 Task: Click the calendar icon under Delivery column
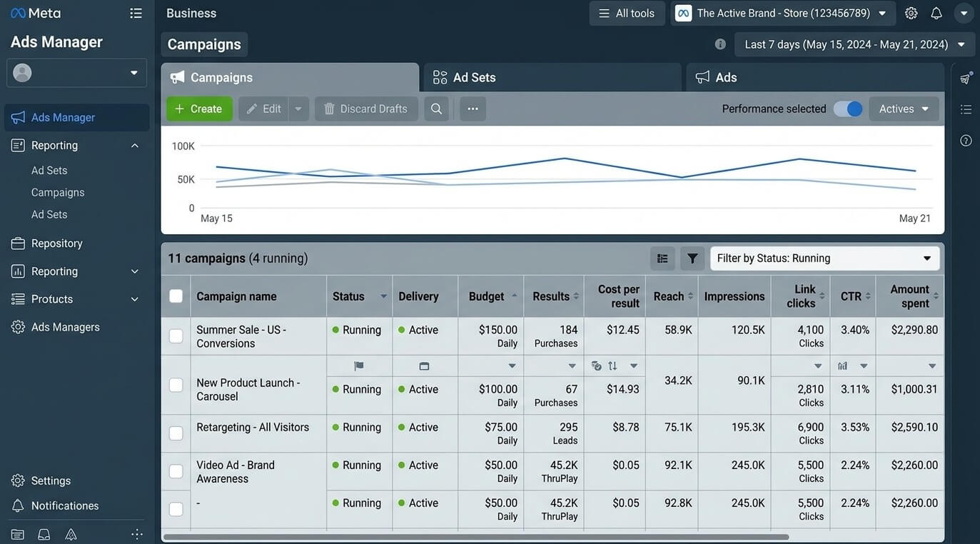424,366
